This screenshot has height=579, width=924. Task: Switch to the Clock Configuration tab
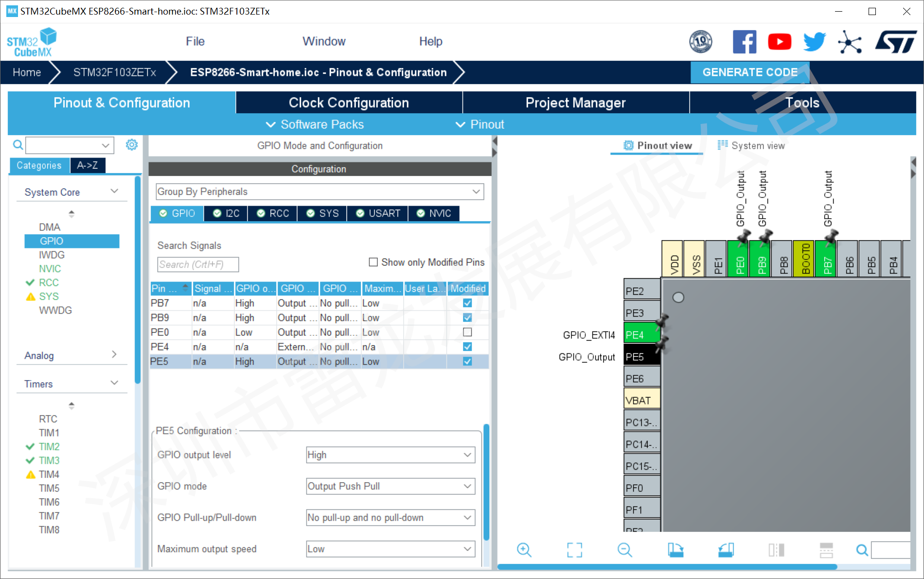click(x=349, y=103)
